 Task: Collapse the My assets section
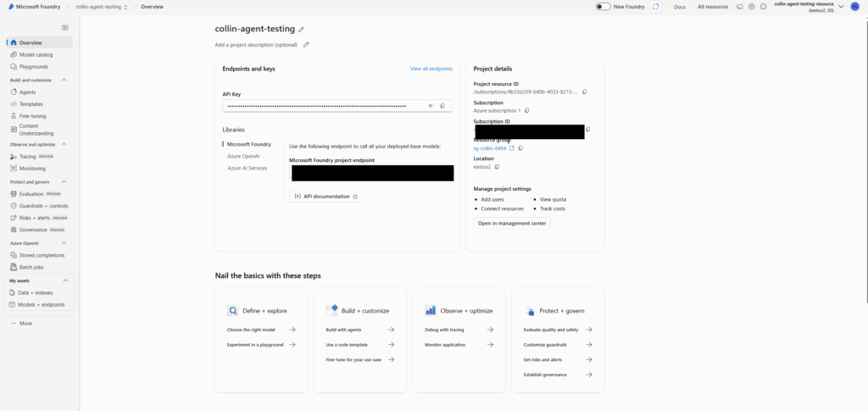65,280
